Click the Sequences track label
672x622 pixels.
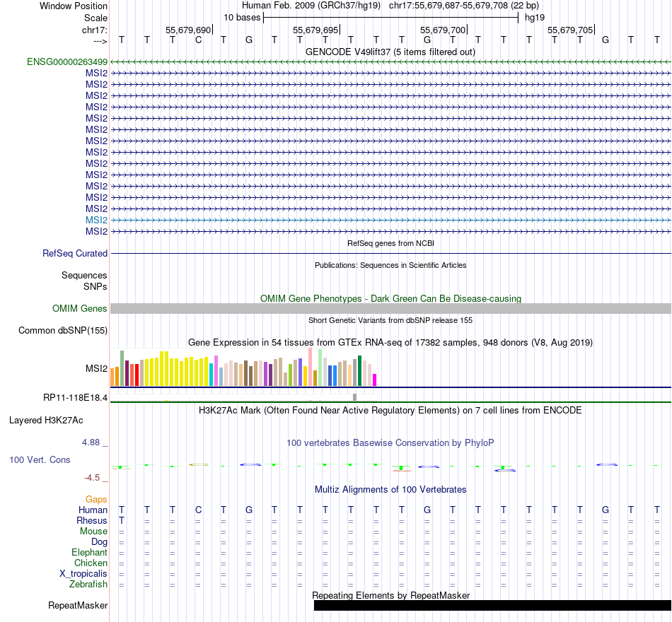tap(84, 276)
